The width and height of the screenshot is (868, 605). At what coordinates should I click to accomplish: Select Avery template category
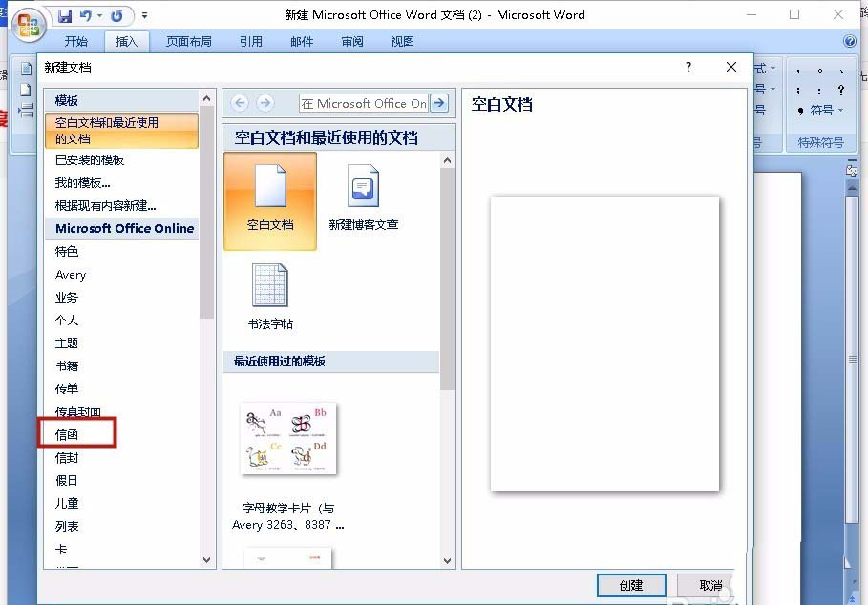coord(71,275)
